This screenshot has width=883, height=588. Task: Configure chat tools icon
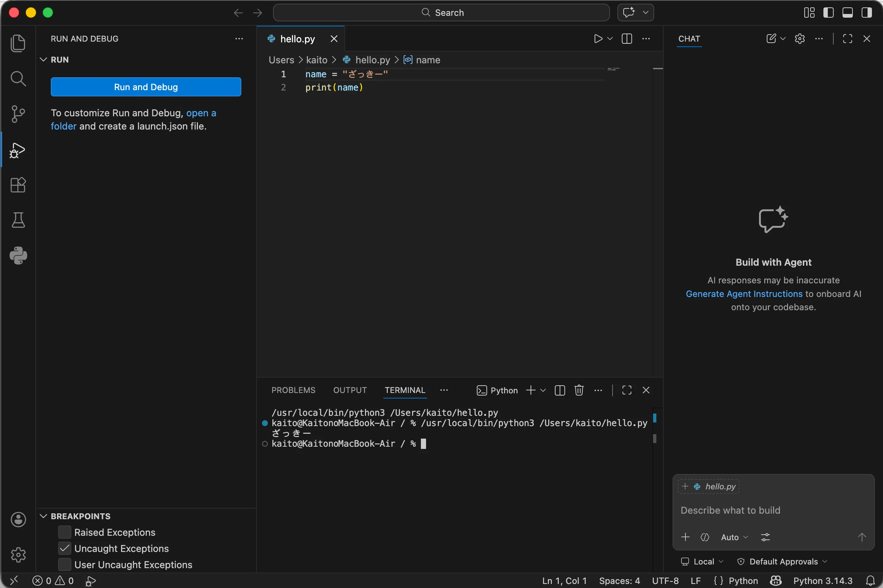click(765, 537)
